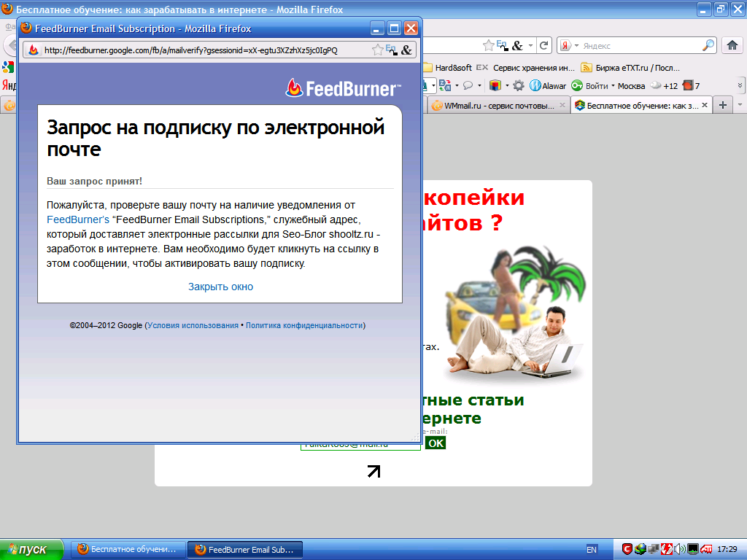The height and width of the screenshot is (560, 747).
Task: Open the Hard&soft bookmarks folder
Action: 447,68
